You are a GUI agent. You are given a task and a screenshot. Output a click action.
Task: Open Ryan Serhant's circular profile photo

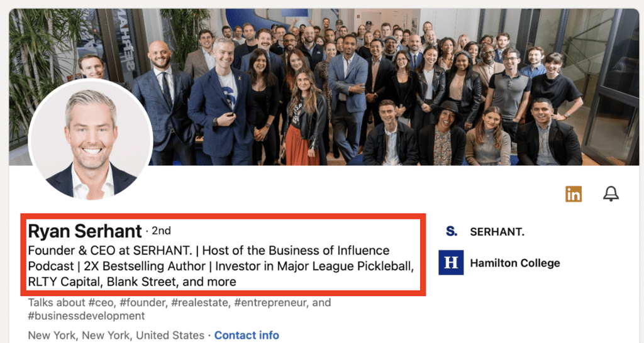click(x=91, y=139)
